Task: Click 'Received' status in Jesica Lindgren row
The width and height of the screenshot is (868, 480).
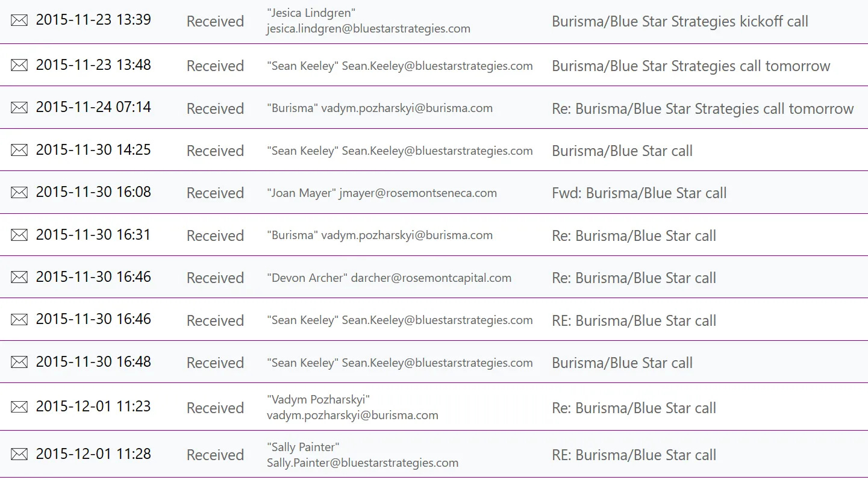Action: click(215, 22)
